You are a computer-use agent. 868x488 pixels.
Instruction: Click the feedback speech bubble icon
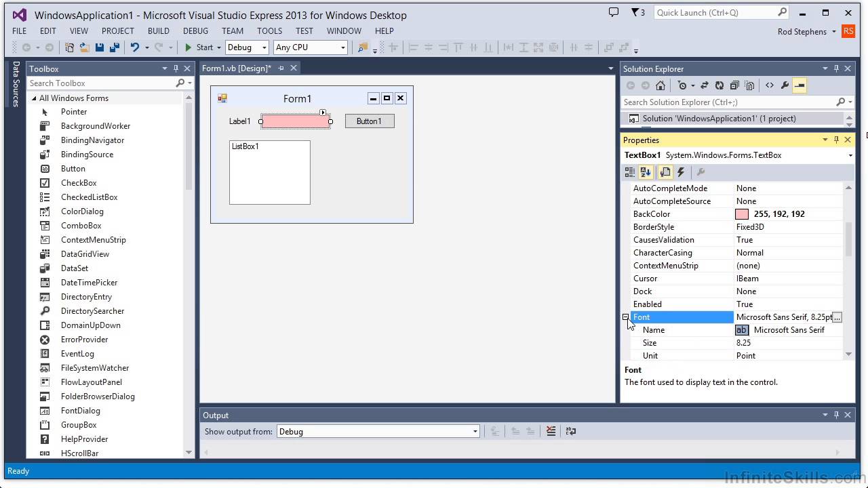(x=614, y=12)
